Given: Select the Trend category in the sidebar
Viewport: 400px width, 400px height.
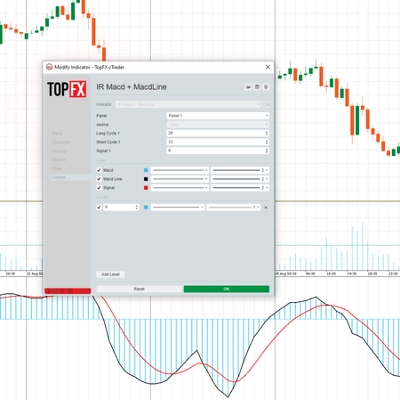Looking at the screenshot, I should coord(57,134).
